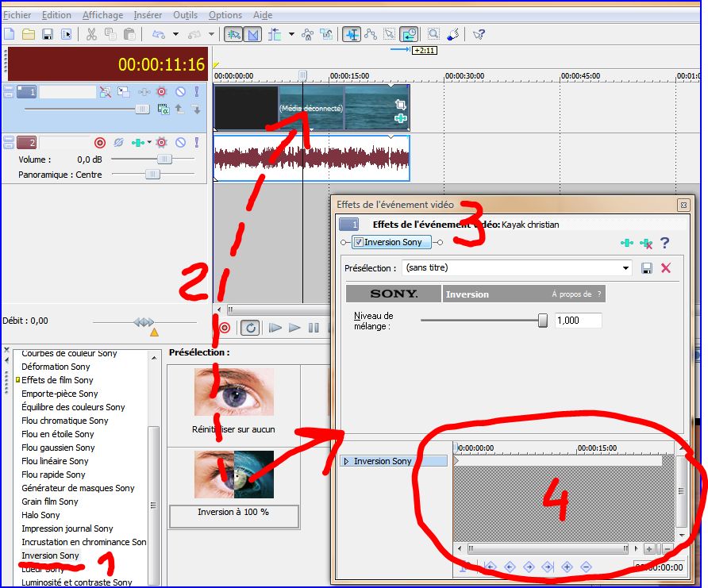
Task: Paste using the clipboard icon
Action: tap(129, 34)
